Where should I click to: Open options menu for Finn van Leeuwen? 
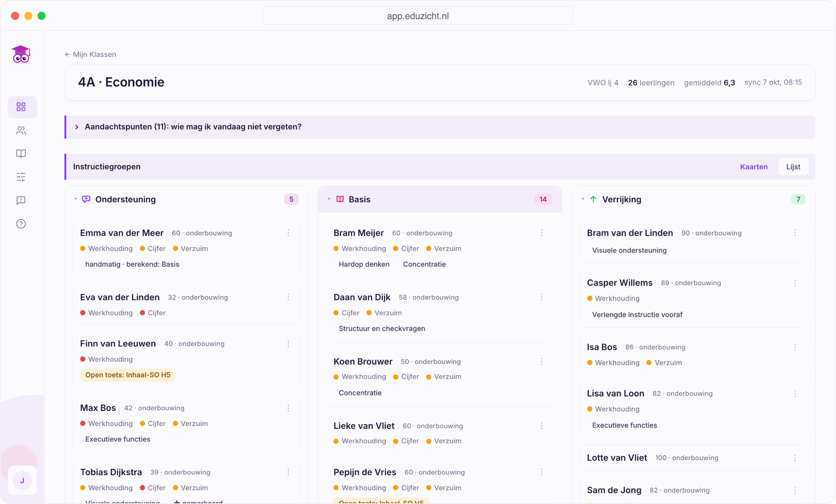pyautogui.click(x=288, y=344)
